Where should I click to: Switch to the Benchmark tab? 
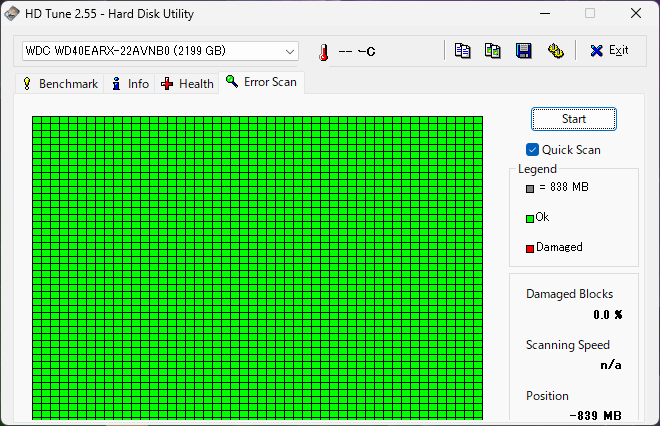[60, 84]
